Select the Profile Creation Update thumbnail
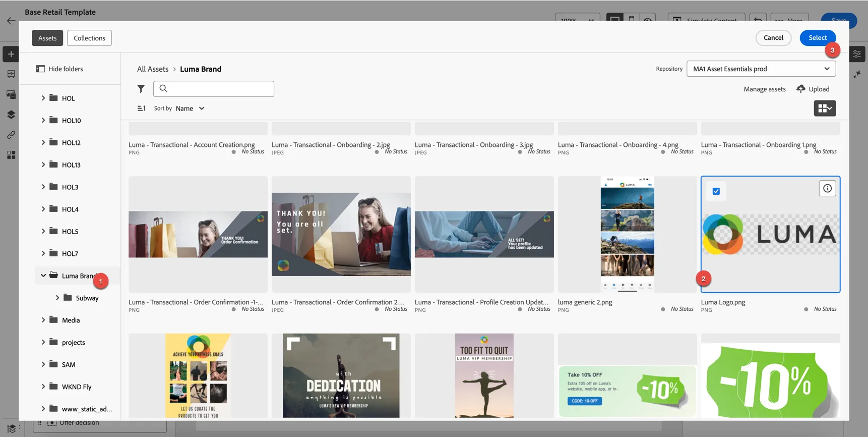Screen dimensions: 868x437 [484, 234]
